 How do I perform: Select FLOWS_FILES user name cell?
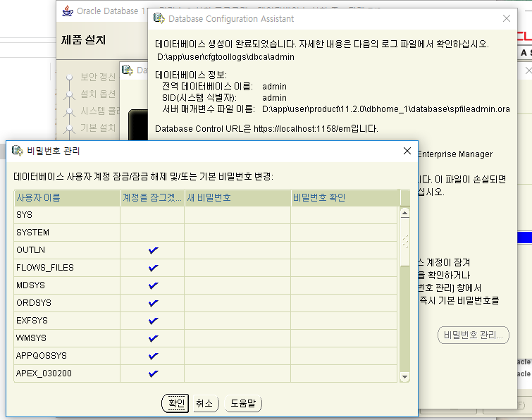click(67, 268)
